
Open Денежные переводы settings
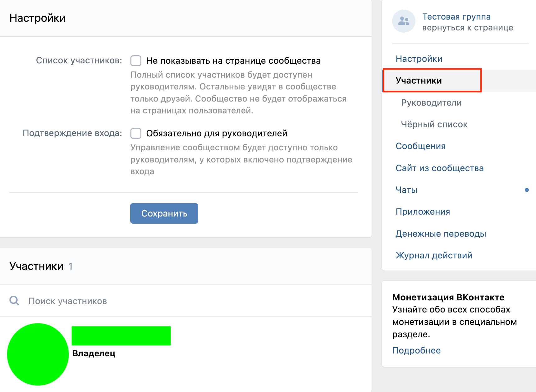pyautogui.click(x=441, y=234)
